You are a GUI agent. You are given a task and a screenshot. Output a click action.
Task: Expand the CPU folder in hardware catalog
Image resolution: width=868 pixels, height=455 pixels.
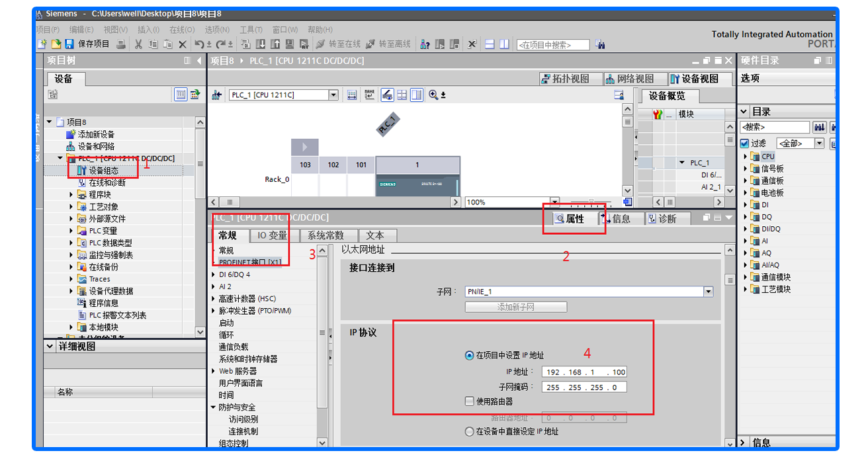tap(746, 157)
